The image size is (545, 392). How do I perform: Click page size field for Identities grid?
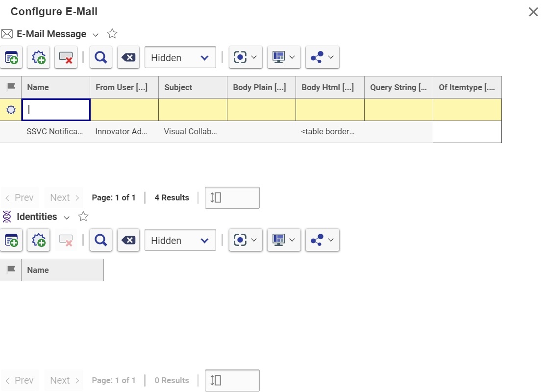232,381
